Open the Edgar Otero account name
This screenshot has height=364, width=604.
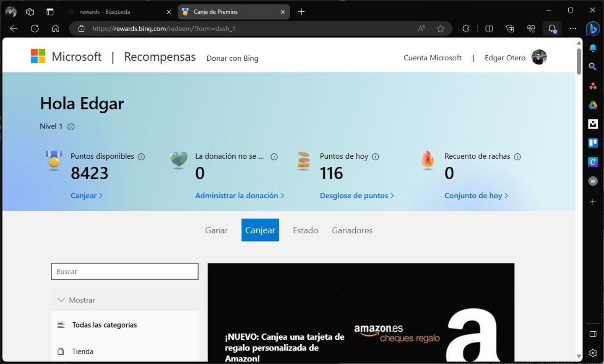coord(505,58)
